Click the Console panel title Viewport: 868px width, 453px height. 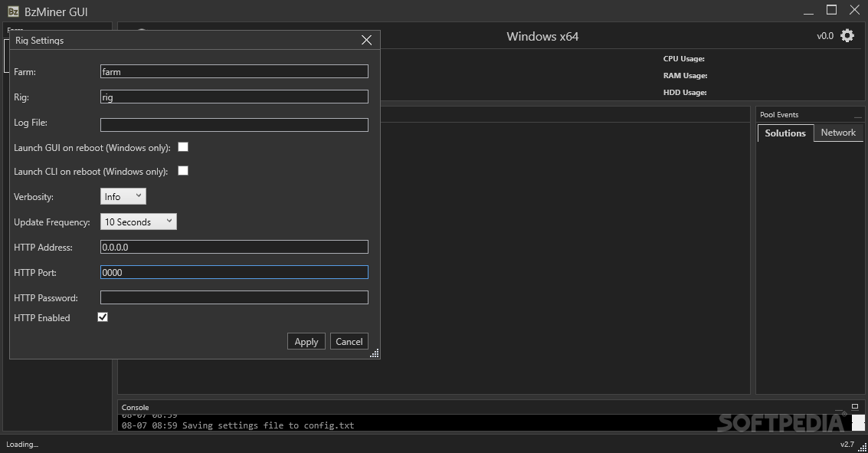pos(135,407)
